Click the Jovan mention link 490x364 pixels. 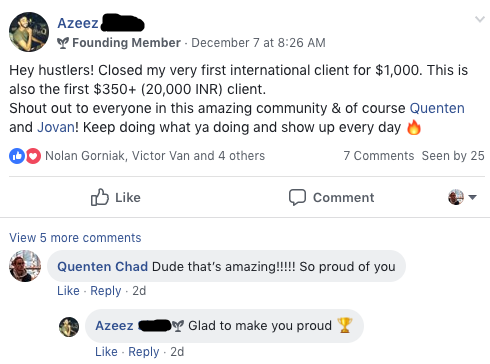pos(56,127)
